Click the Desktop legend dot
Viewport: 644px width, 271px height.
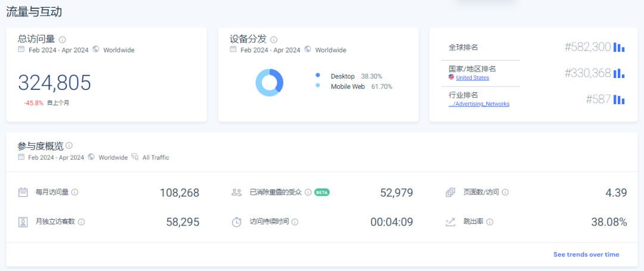point(318,76)
